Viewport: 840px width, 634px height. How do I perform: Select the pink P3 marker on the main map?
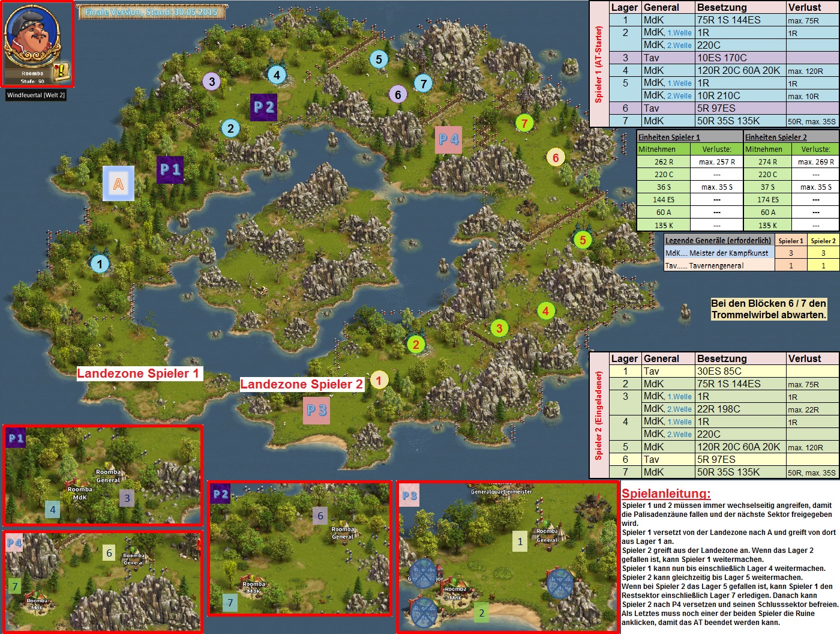(x=316, y=411)
